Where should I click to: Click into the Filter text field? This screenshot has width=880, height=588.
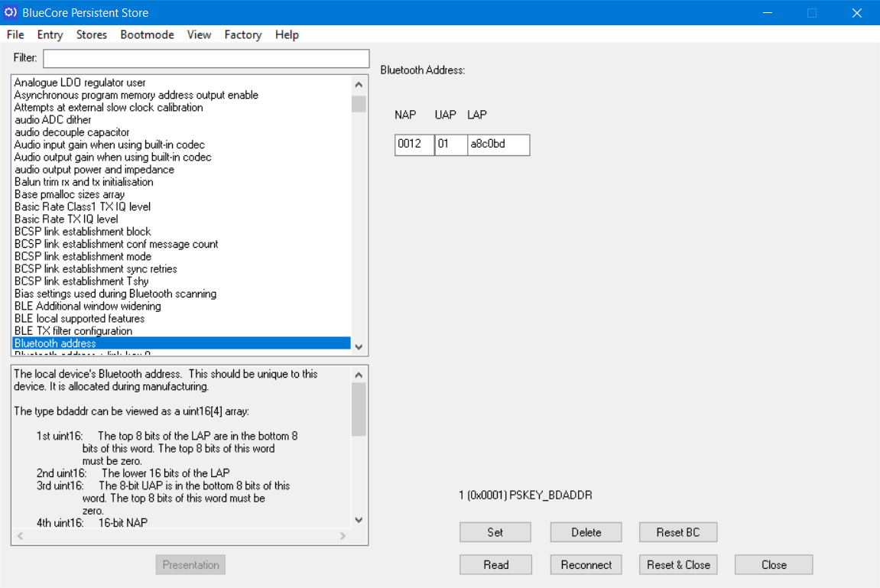(x=206, y=59)
